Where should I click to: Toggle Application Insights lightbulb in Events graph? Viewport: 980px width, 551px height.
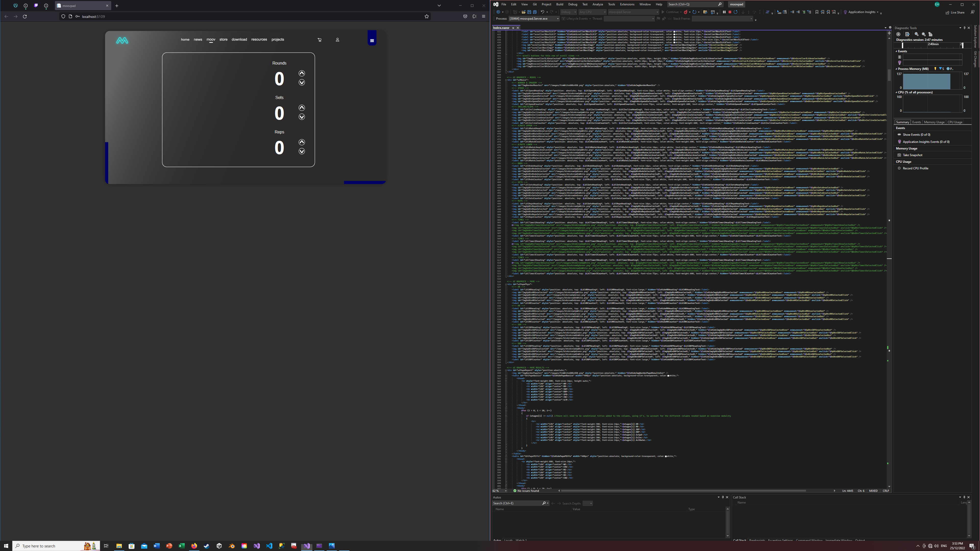(x=900, y=63)
